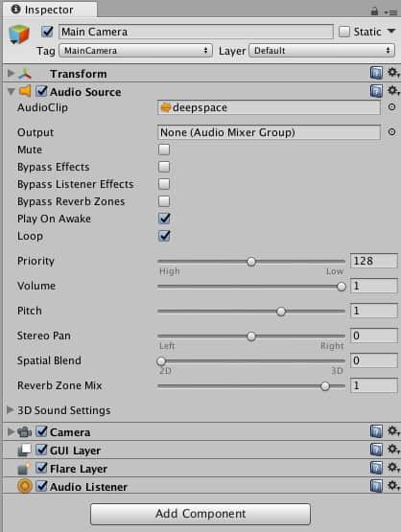Click the Inspector lock icon
401x532 pixels.
[374, 12]
